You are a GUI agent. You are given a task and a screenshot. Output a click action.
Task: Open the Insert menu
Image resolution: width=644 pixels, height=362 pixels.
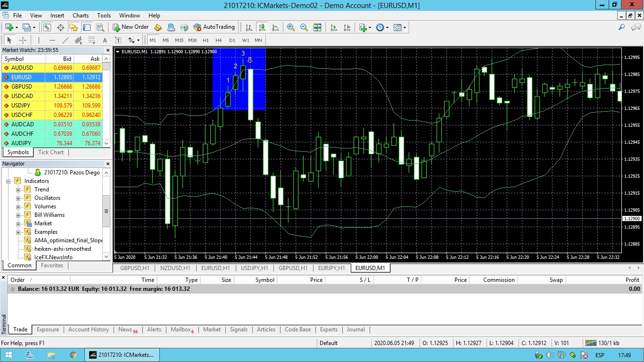(x=58, y=16)
